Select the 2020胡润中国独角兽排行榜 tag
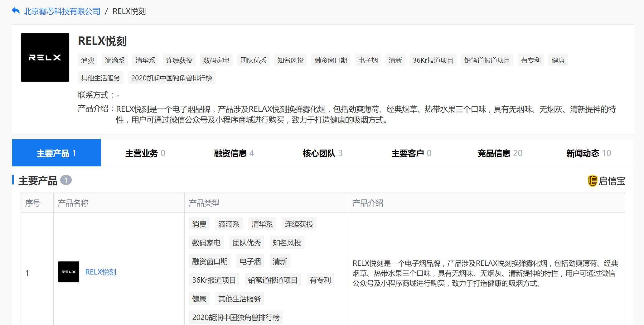The height and width of the screenshot is (325, 644). pyautogui.click(x=172, y=78)
